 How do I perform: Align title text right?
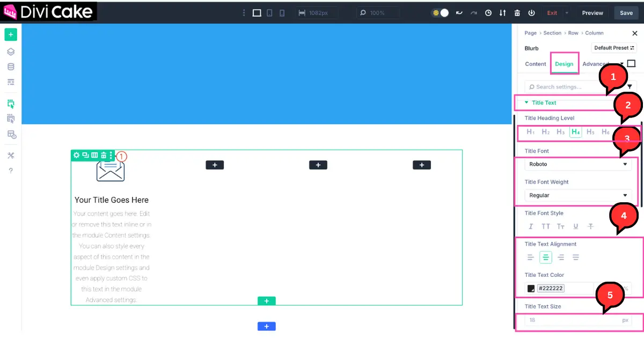coord(561,258)
